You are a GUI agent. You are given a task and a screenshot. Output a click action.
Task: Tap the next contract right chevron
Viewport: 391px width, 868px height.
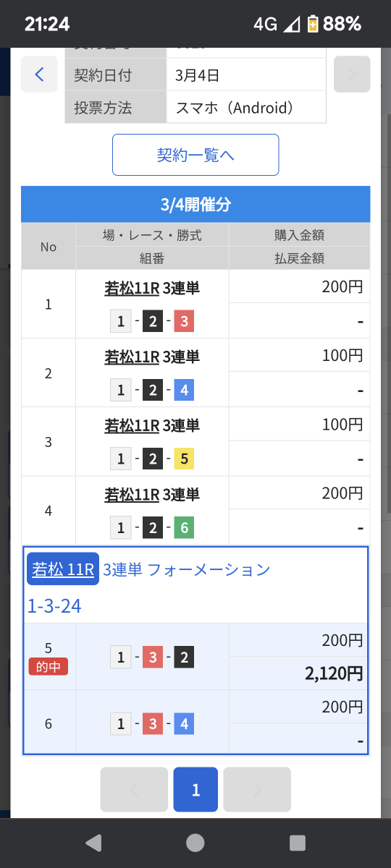click(x=352, y=74)
